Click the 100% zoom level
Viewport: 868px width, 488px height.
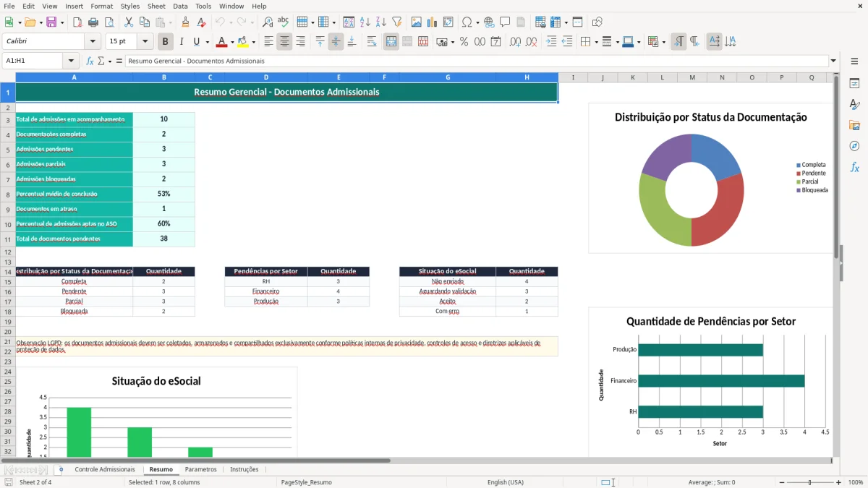click(x=855, y=482)
